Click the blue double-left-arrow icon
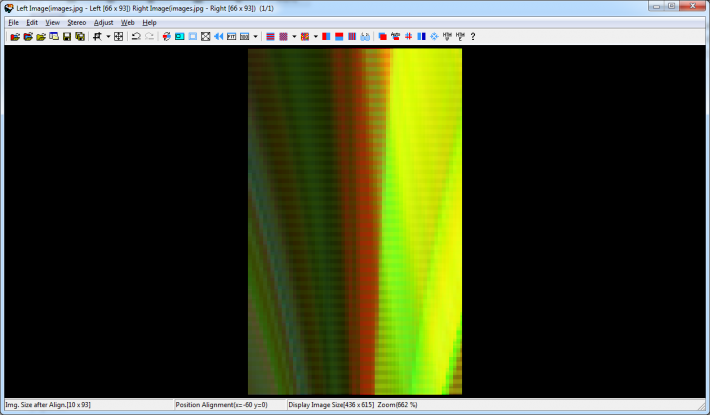710x415 pixels. [219, 37]
